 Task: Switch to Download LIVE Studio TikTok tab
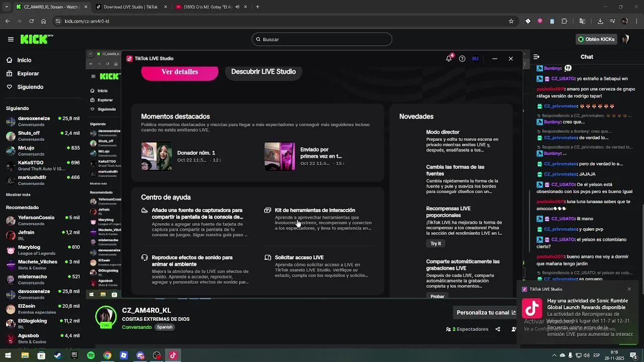130,7
